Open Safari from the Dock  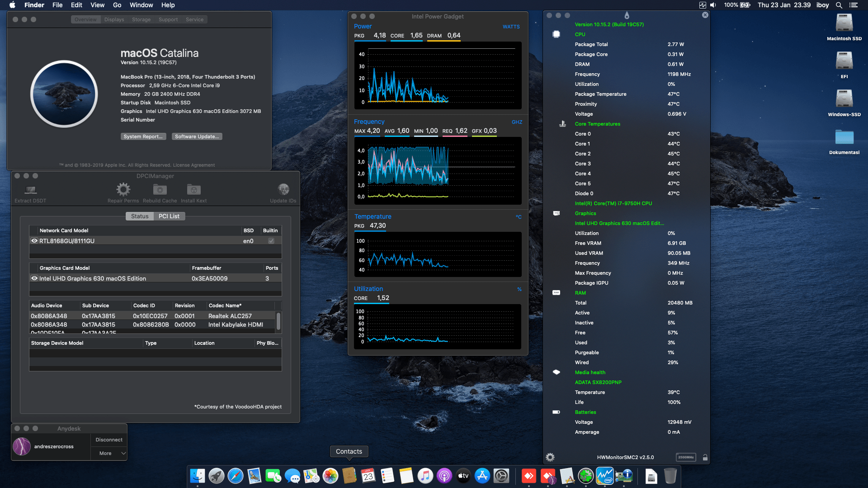236,476
